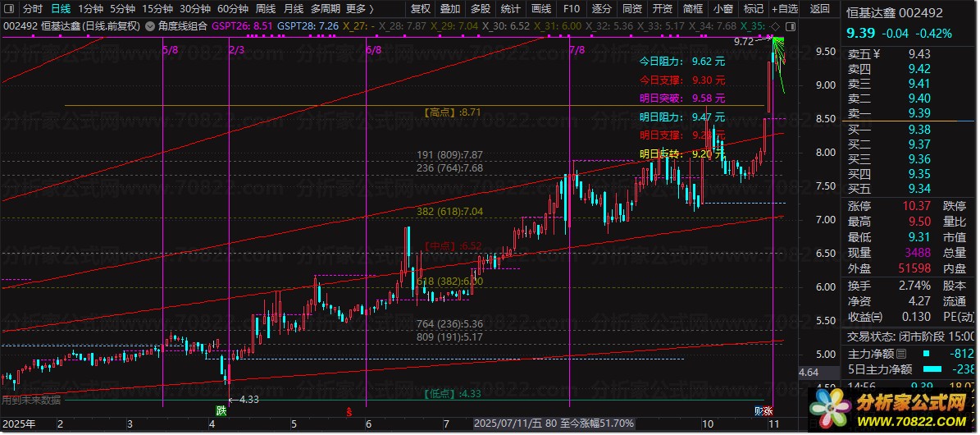
Task: Select the 日线 daily chart tab
Action: [x=61, y=9]
